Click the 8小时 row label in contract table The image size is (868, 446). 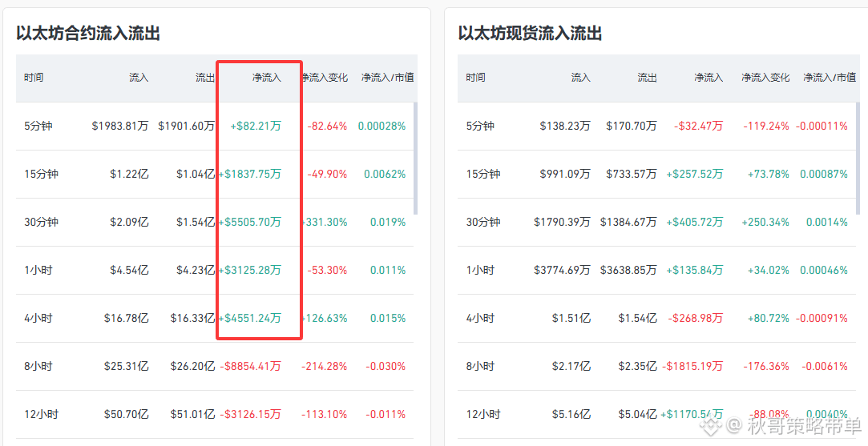(38, 366)
